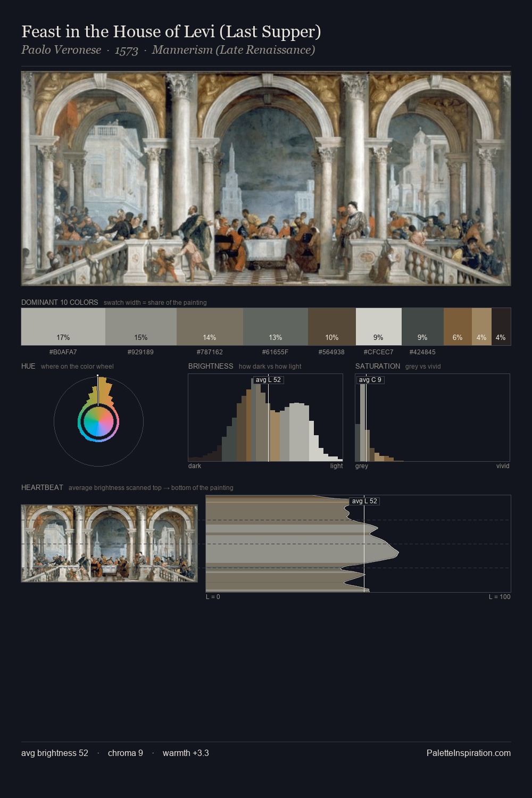The image size is (532, 798).
Task: Click 'Mannerism (Late Renaissance)' style text
Action: pyautogui.click(x=234, y=50)
